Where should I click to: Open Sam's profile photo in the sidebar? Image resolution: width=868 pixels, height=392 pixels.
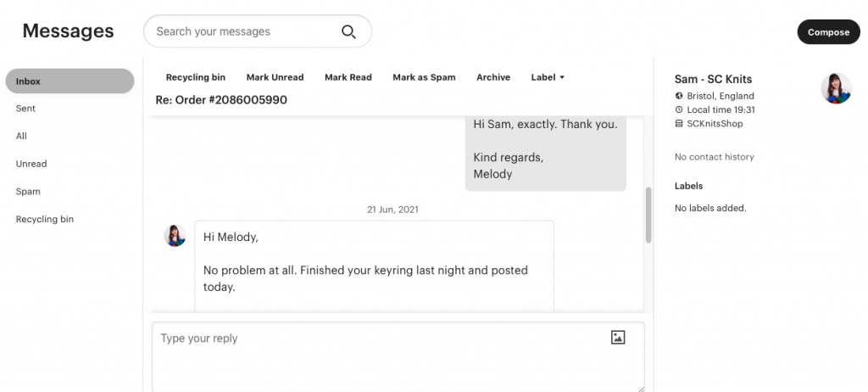click(836, 88)
